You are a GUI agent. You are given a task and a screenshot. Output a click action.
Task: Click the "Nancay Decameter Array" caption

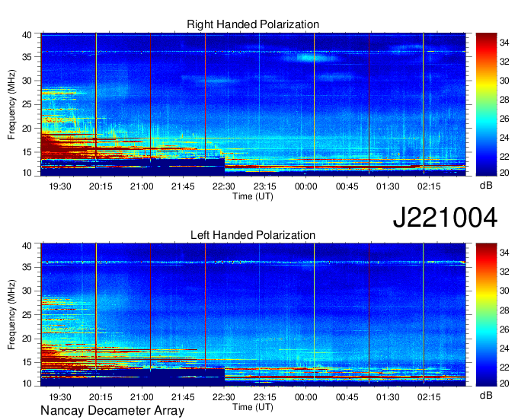pyautogui.click(x=112, y=411)
